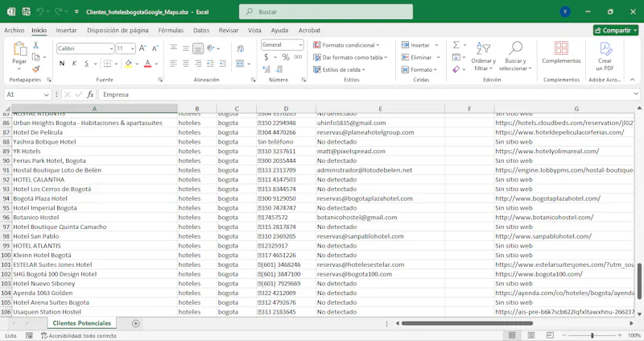This screenshot has width=644, height=341.
Task: Open Buscar y seleccionar menu
Action: 515,56
